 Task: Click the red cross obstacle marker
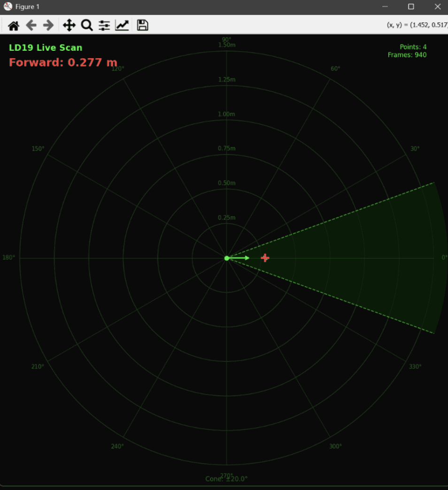click(x=265, y=258)
